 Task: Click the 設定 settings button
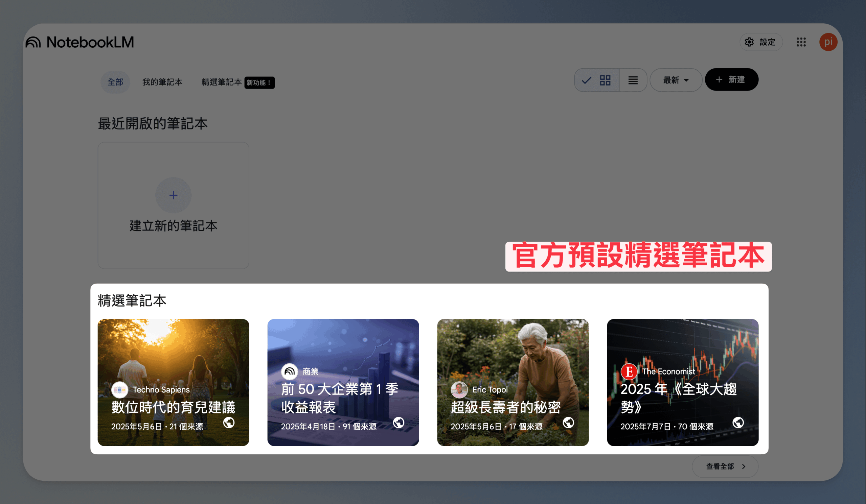tap(761, 42)
